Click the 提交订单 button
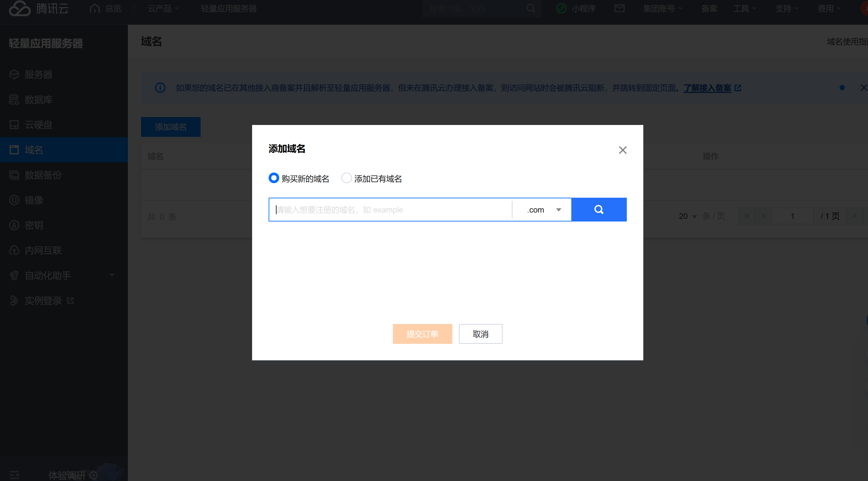Screen dimensions: 868x481 click(422, 334)
